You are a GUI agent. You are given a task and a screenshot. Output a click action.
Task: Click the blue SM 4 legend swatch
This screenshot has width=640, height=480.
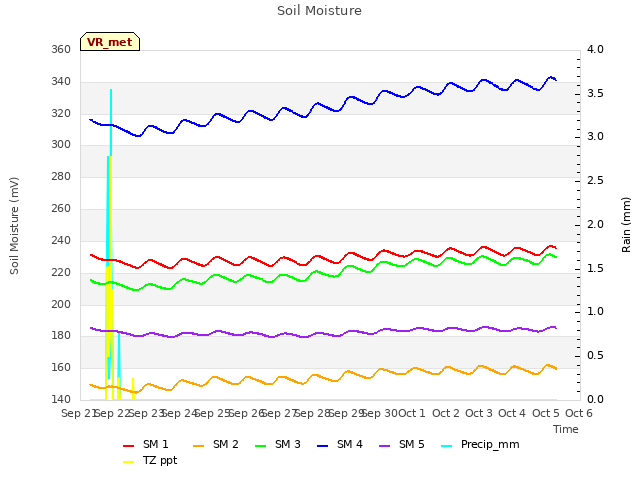pos(323,446)
